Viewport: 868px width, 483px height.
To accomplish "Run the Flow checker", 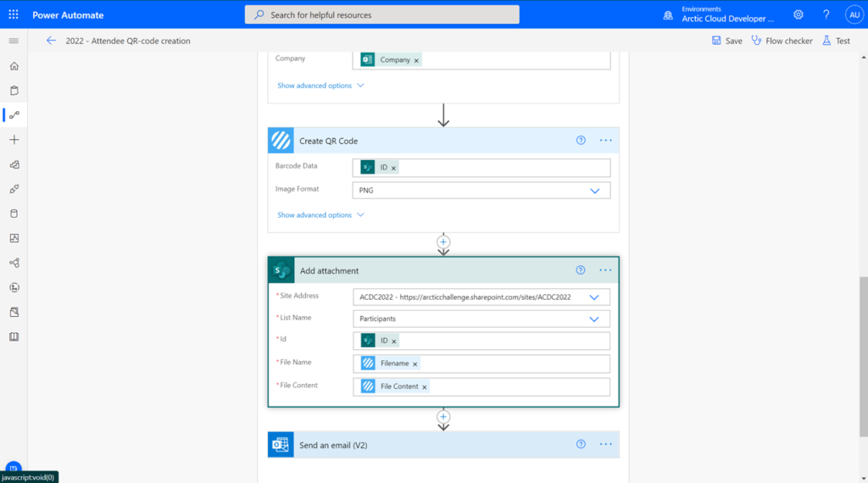I will pyautogui.click(x=782, y=41).
